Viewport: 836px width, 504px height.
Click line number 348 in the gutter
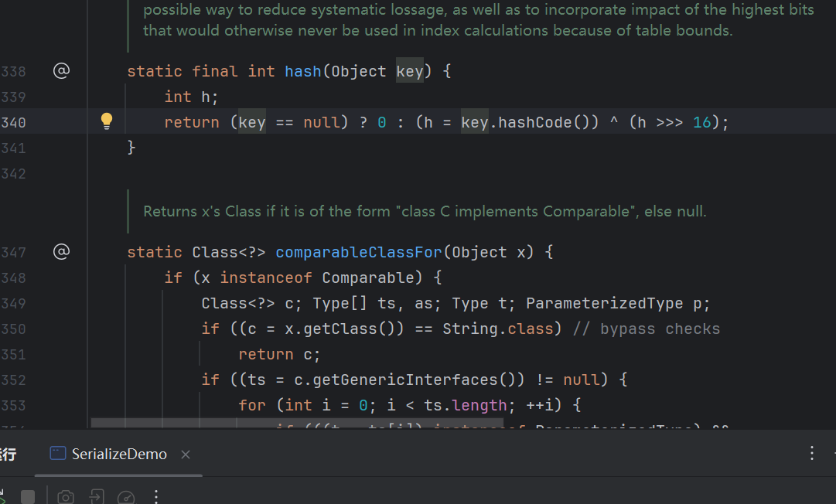coord(13,278)
